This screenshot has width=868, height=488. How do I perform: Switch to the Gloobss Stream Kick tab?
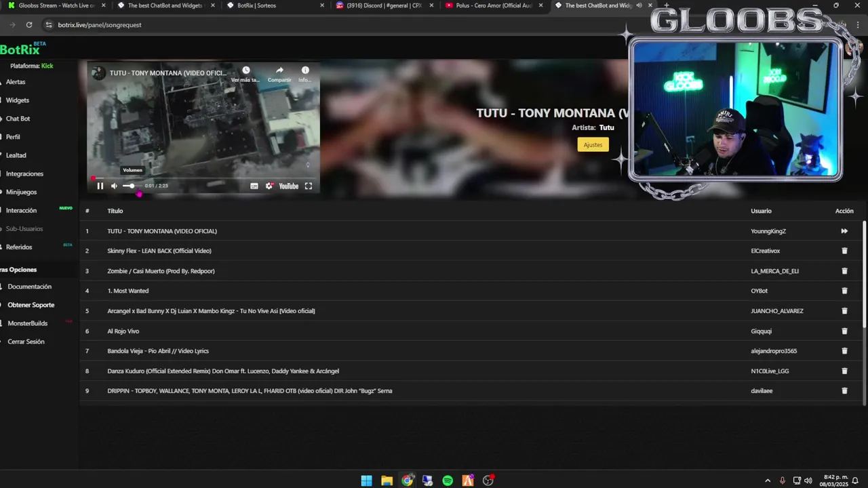click(56, 5)
